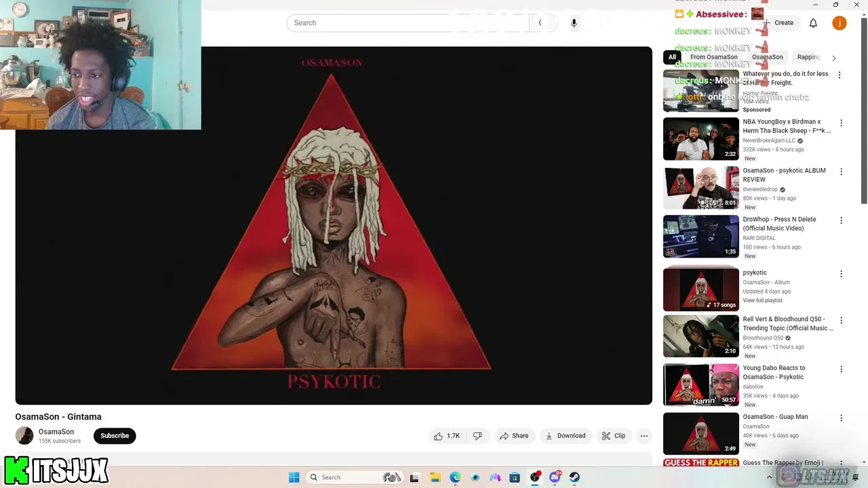The width and height of the screenshot is (868, 488).
Task: Open Rell Vert Trending Topic thumbnail
Action: (x=701, y=336)
